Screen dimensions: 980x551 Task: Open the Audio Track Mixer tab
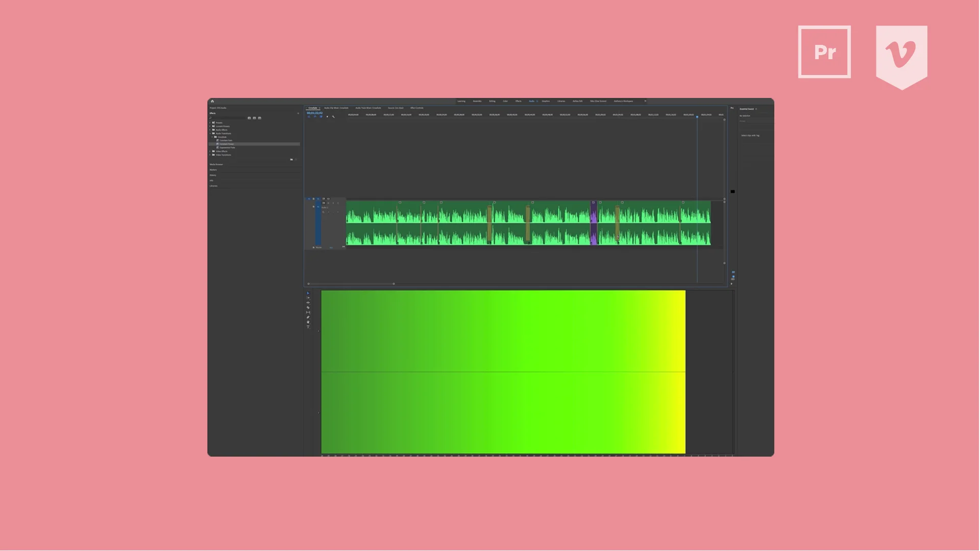[x=368, y=108]
